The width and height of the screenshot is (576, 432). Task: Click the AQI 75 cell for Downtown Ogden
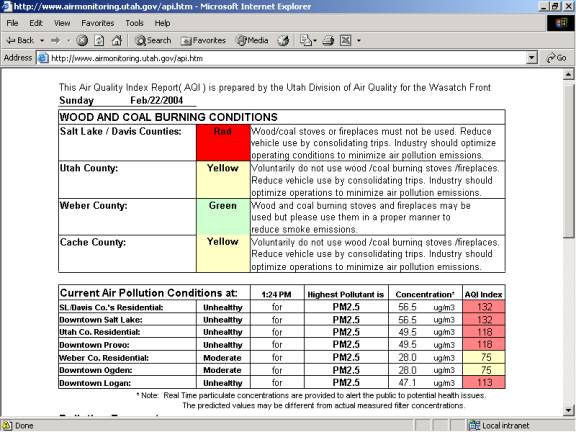tap(484, 370)
